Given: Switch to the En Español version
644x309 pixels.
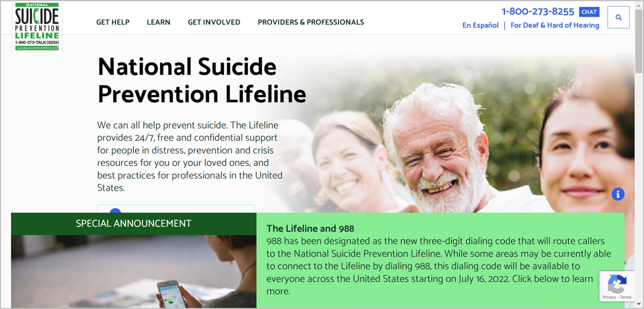Looking at the screenshot, I should point(480,25).
